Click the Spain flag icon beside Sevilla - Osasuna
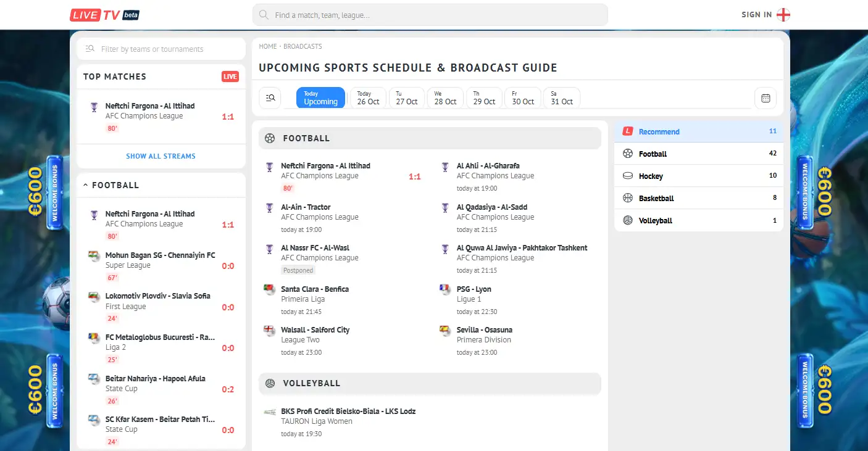The width and height of the screenshot is (868, 451). coord(445,330)
